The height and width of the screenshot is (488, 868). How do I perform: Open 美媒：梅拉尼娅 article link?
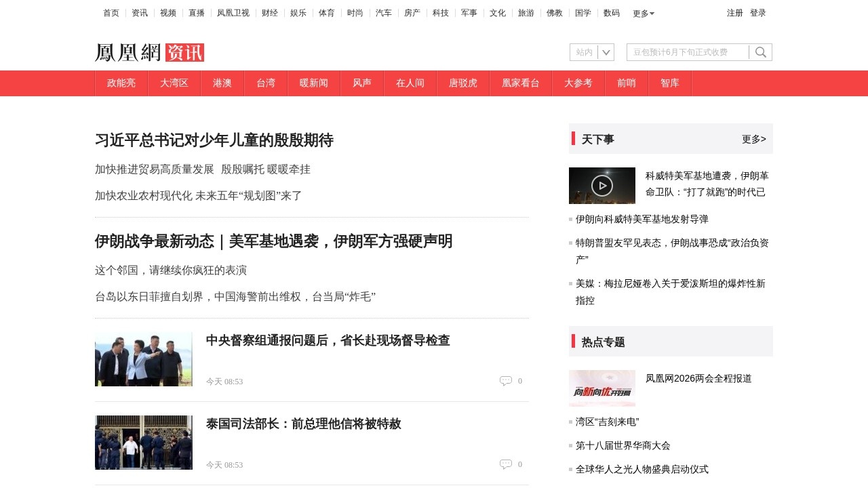[x=671, y=291]
